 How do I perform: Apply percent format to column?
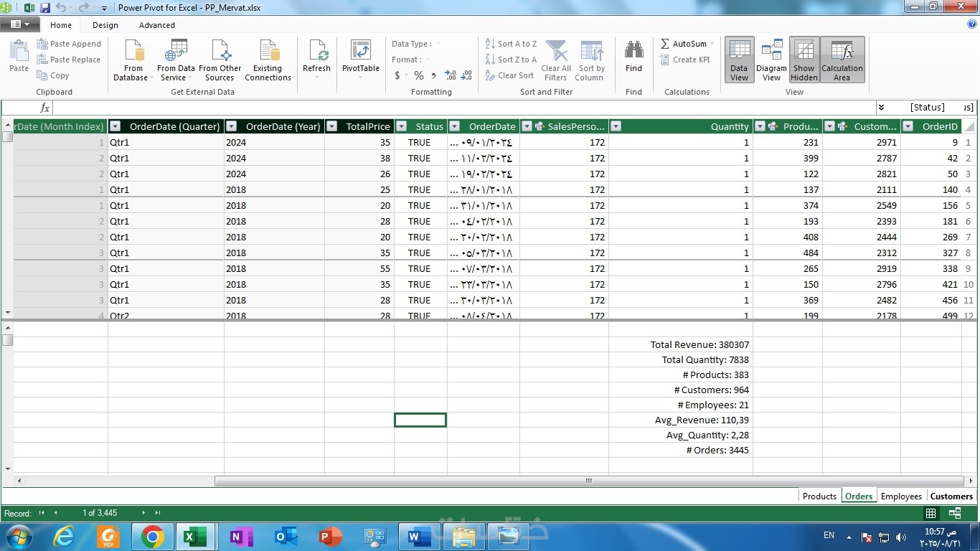[418, 75]
